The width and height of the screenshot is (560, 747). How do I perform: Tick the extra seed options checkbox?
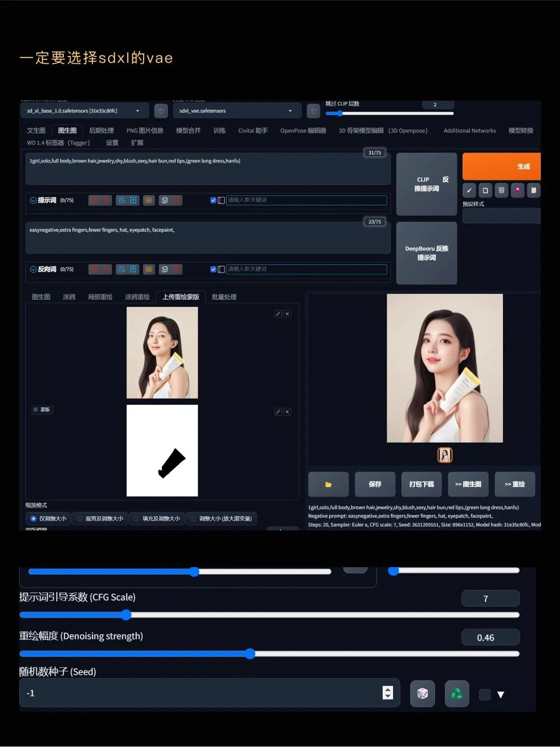[485, 695]
